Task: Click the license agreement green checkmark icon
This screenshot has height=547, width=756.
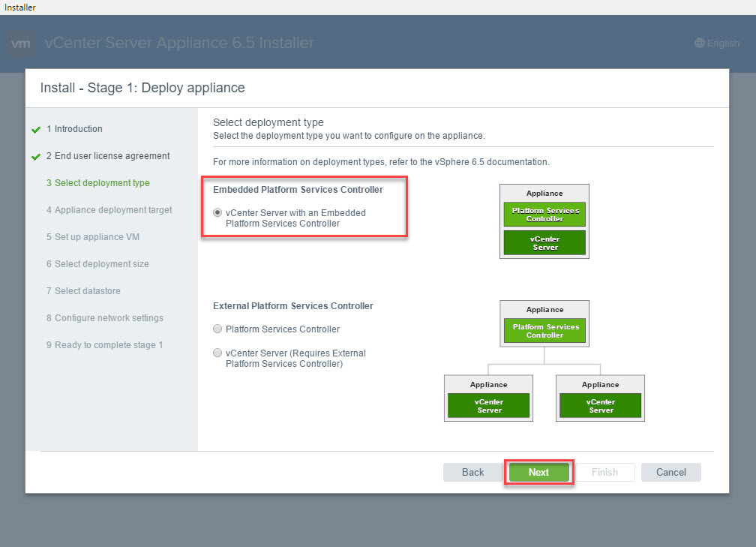Action: pos(36,157)
